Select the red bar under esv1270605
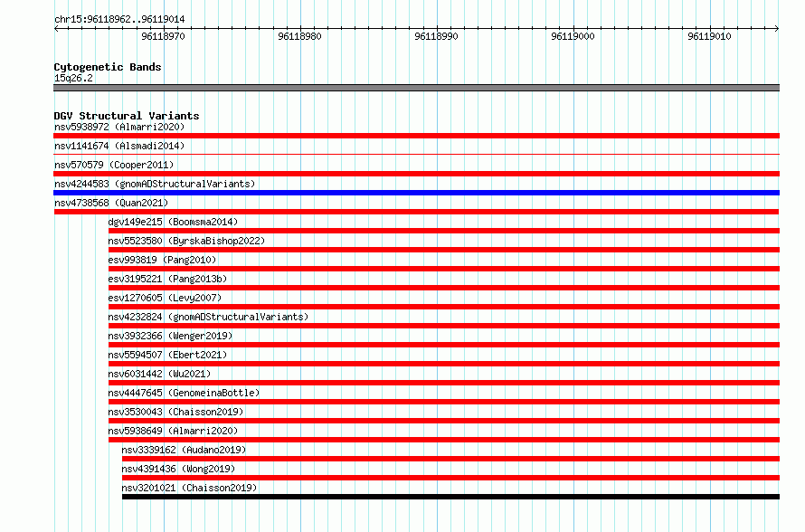The height and width of the screenshot is (532, 805). 443,307
